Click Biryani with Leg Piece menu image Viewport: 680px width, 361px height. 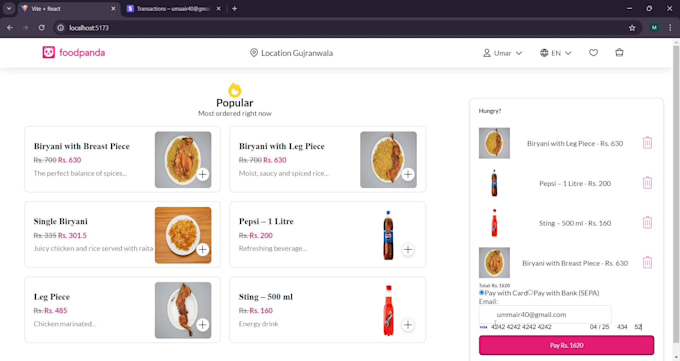click(x=388, y=160)
